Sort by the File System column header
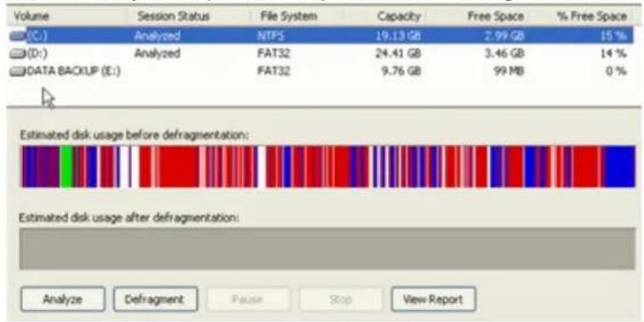Screen dimensions: 644x322 point(288,16)
